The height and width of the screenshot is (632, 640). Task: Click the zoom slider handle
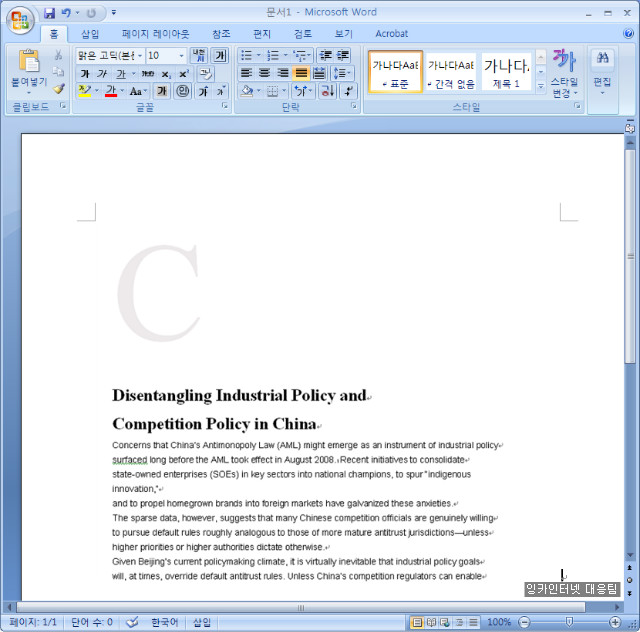coord(569,622)
